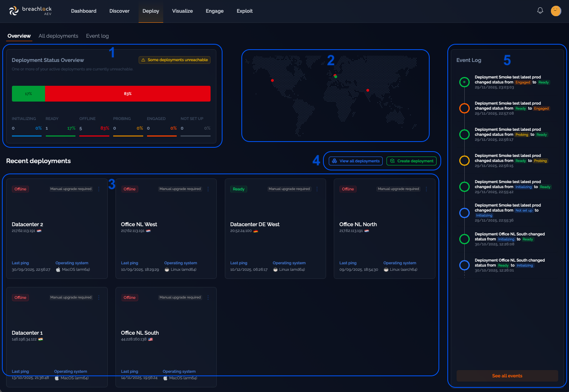Select the Overview tab
Image resolution: width=569 pixels, height=392 pixels.
19,36
